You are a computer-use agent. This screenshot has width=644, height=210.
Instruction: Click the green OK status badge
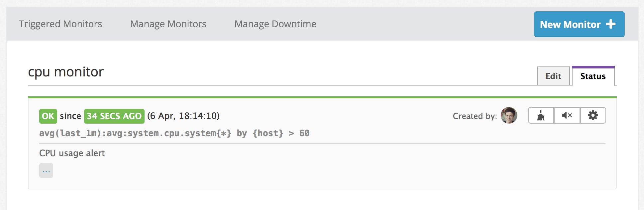tap(48, 116)
